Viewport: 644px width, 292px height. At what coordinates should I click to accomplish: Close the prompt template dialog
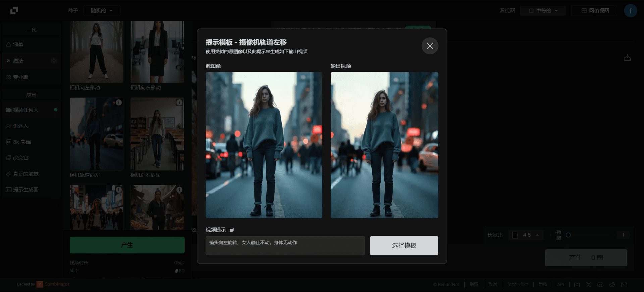pyautogui.click(x=430, y=46)
